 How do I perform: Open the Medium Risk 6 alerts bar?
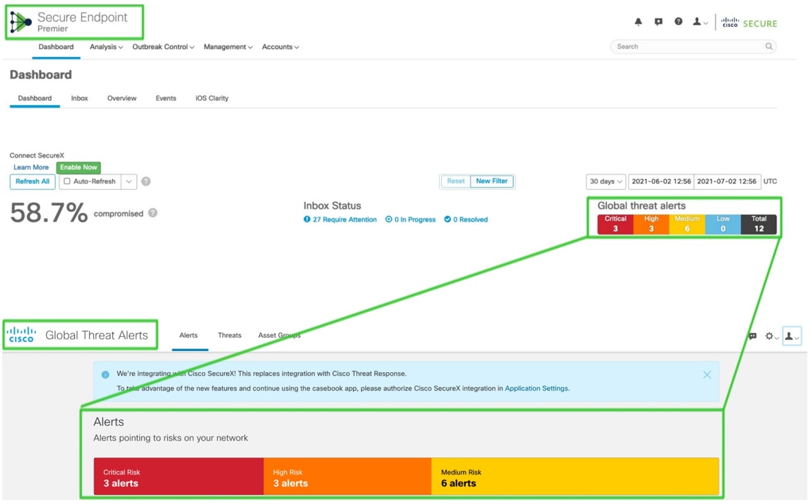[x=575, y=476]
